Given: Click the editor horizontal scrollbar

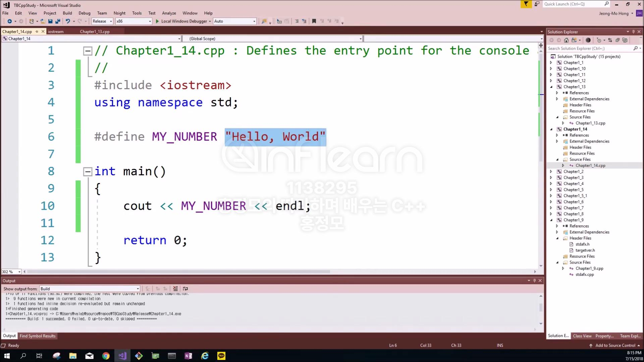Looking at the screenshot, I should pos(178,271).
